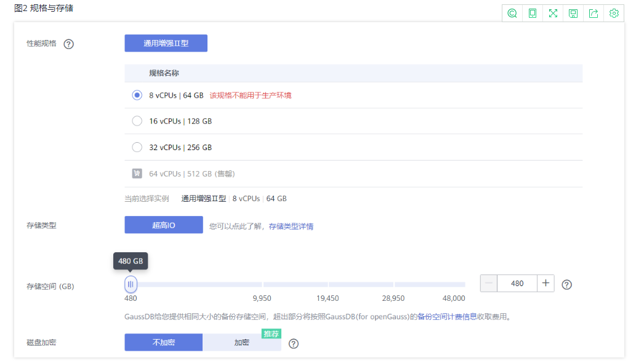Open the 存储类型详情 link
Screen dimensions: 644x363
(291, 226)
